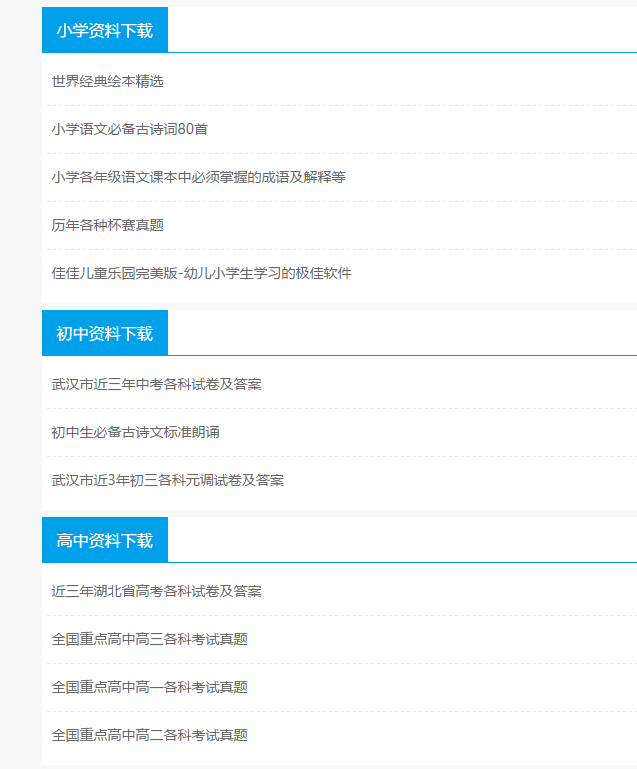Open the junior high poetry recitation entry
637x769 pixels.
[x=136, y=432]
